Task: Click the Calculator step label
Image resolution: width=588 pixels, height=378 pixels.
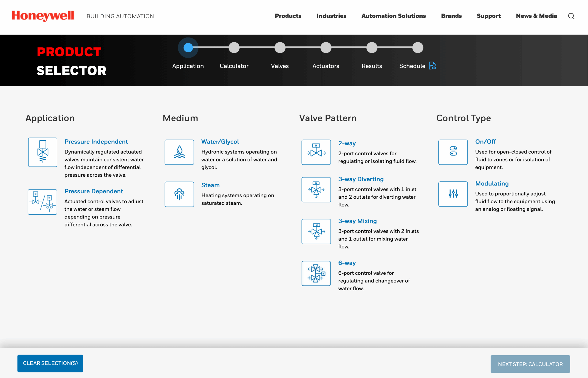Action: (x=234, y=66)
